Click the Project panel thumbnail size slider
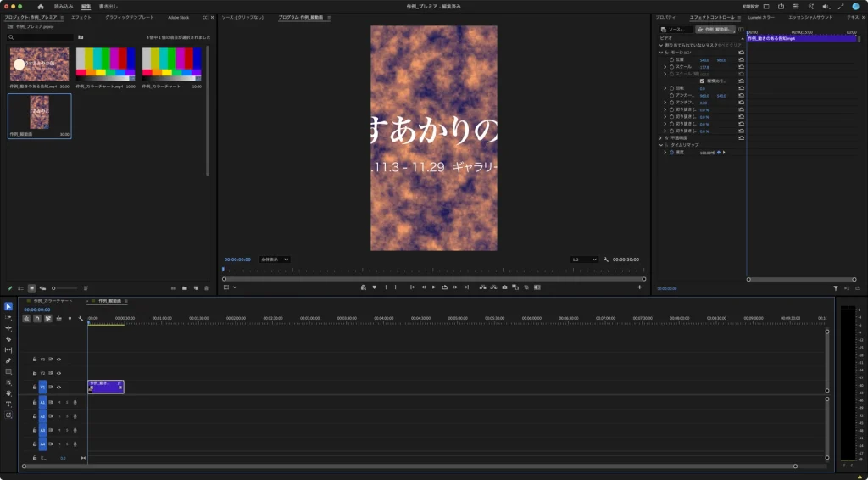This screenshot has width=868, height=480. point(64,288)
